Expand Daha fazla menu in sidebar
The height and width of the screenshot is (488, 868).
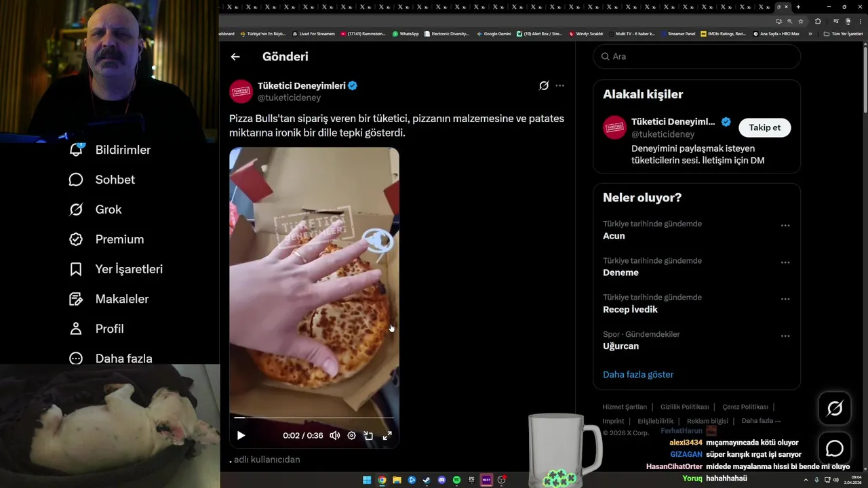[x=111, y=359]
